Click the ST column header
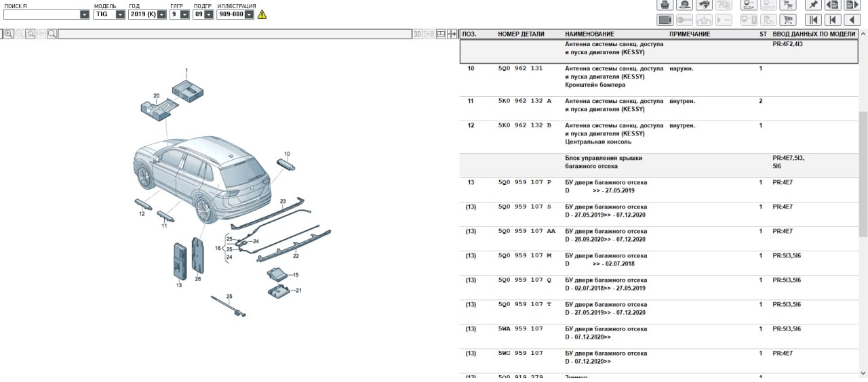 [x=763, y=34]
